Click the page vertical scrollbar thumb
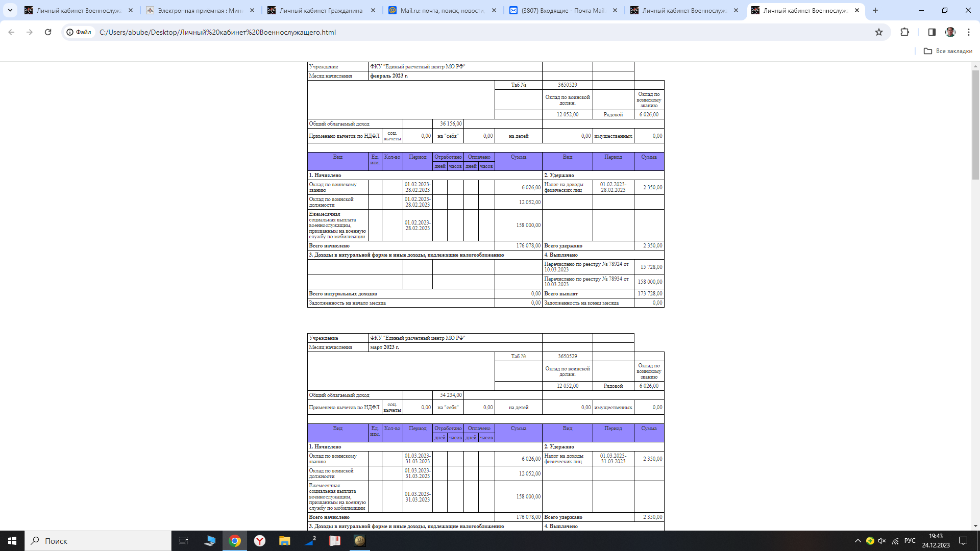Image resolution: width=980 pixels, height=551 pixels. click(975, 125)
